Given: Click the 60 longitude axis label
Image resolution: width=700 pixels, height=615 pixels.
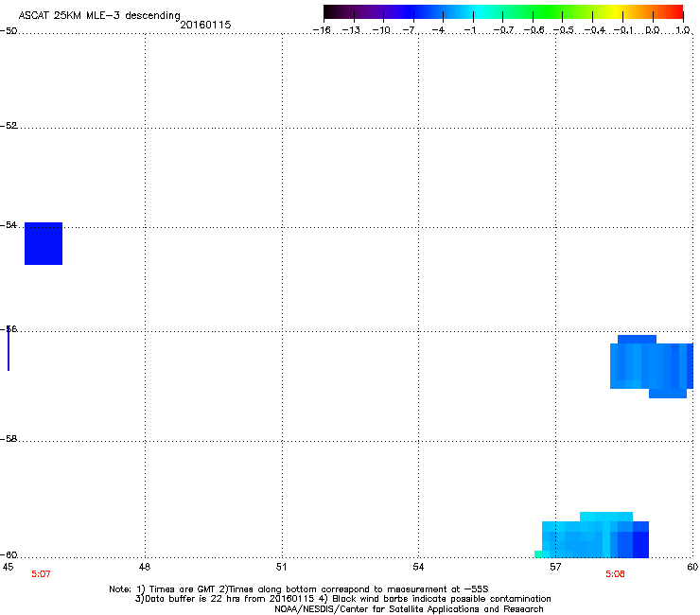Looking at the screenshot, I should (692, 567).
